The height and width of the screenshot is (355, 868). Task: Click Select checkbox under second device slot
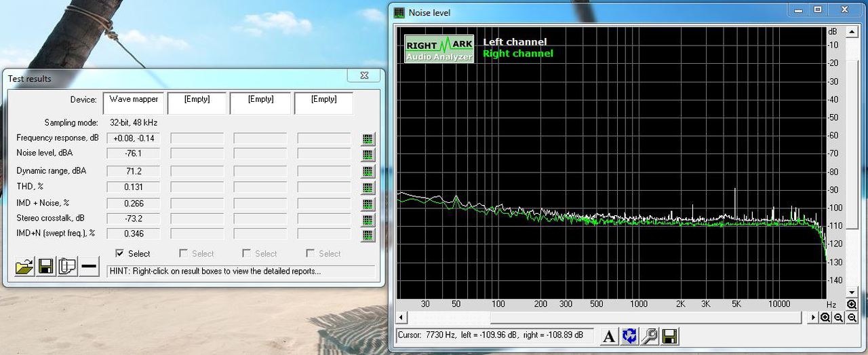coord(184,253)
